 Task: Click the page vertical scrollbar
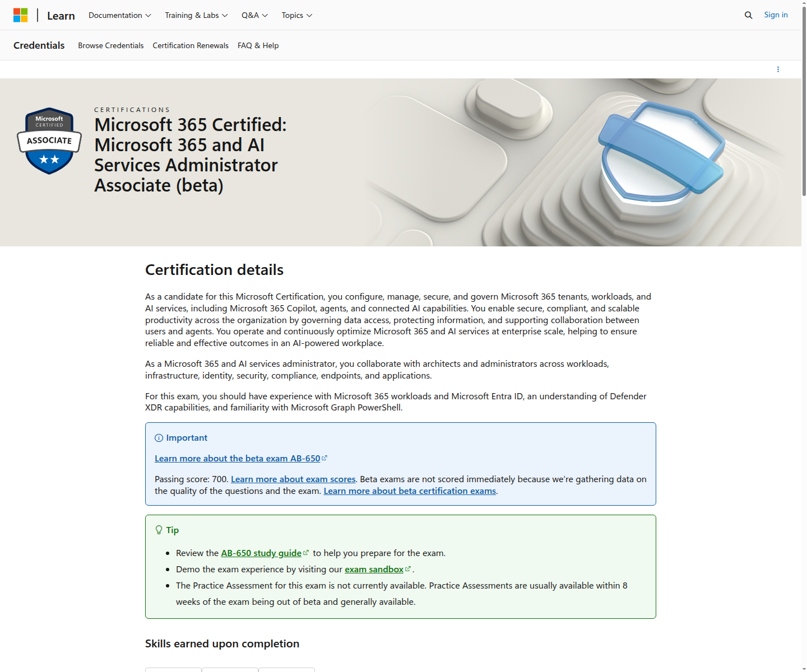pos(804,101)
